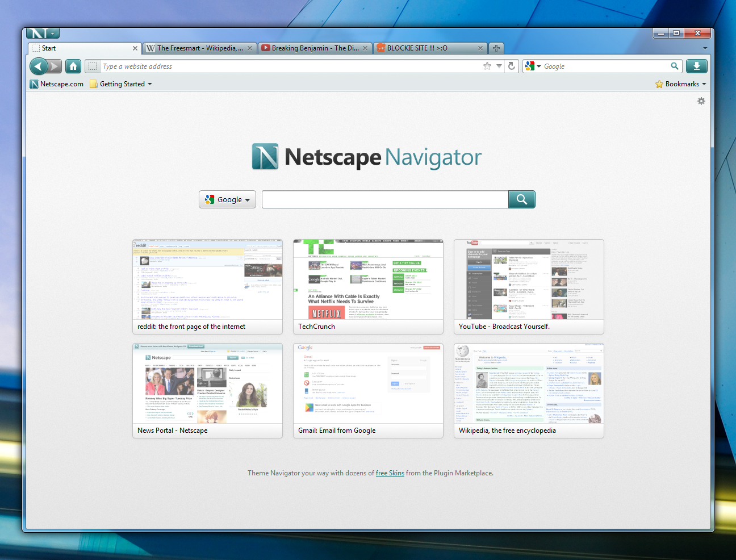
Task: Bookmark page with the star icon
Action: pos(487,66)
